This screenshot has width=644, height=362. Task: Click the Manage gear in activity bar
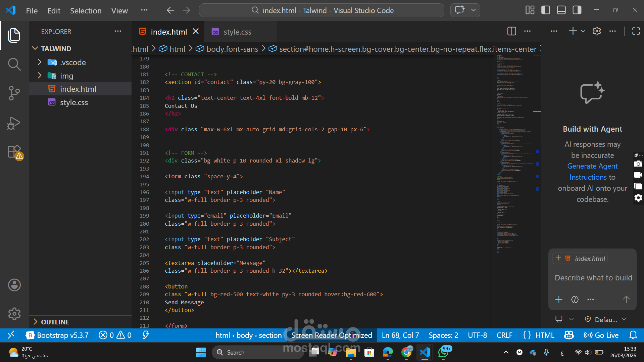14,314
